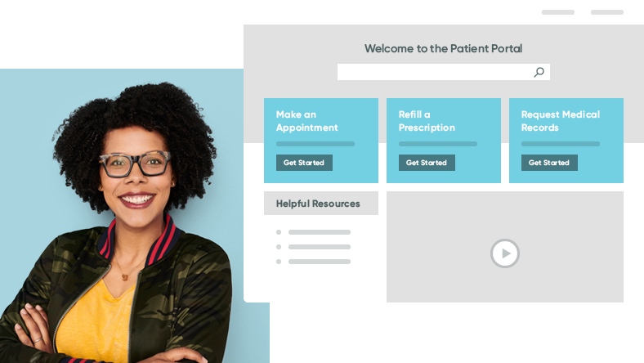Click the magnifying glass search icon
Viewport: 644px width, 363px height.
click(x=539, y=72)
